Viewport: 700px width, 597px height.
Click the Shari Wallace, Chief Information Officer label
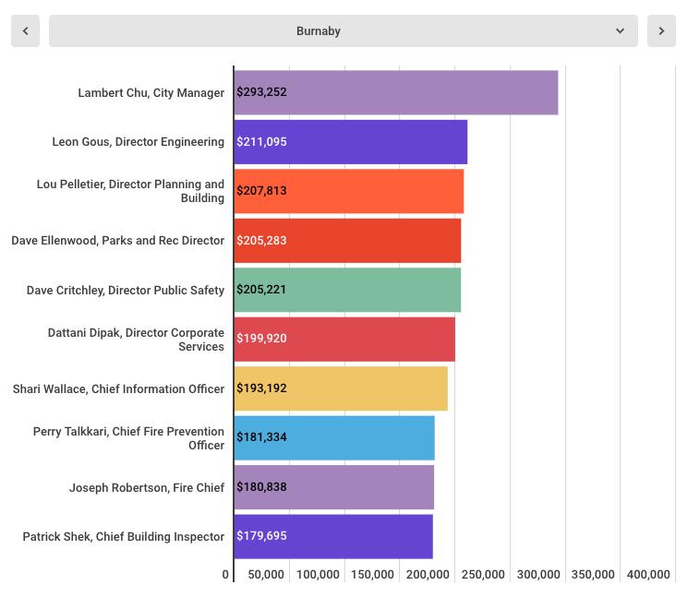(118, 389)
